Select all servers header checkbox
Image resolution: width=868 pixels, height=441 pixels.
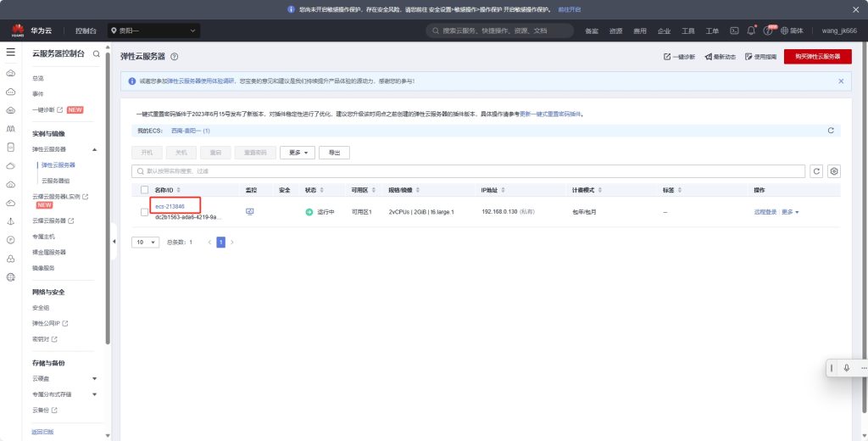(144, 189)
